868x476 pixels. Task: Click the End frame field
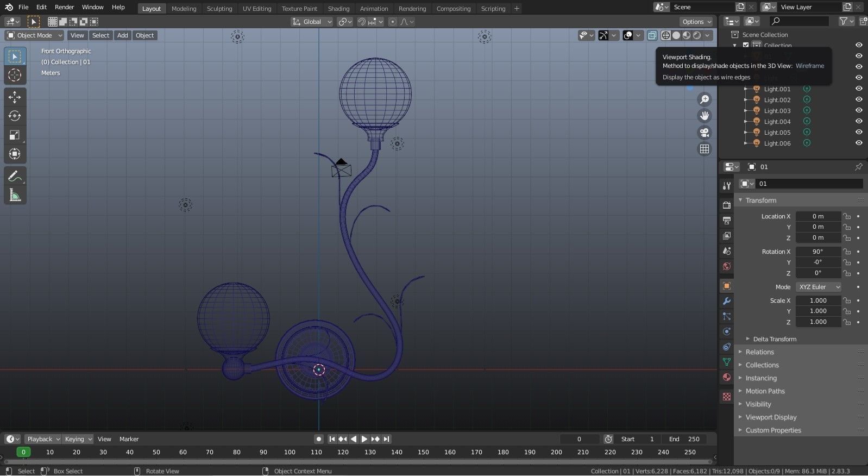(684, 439)
